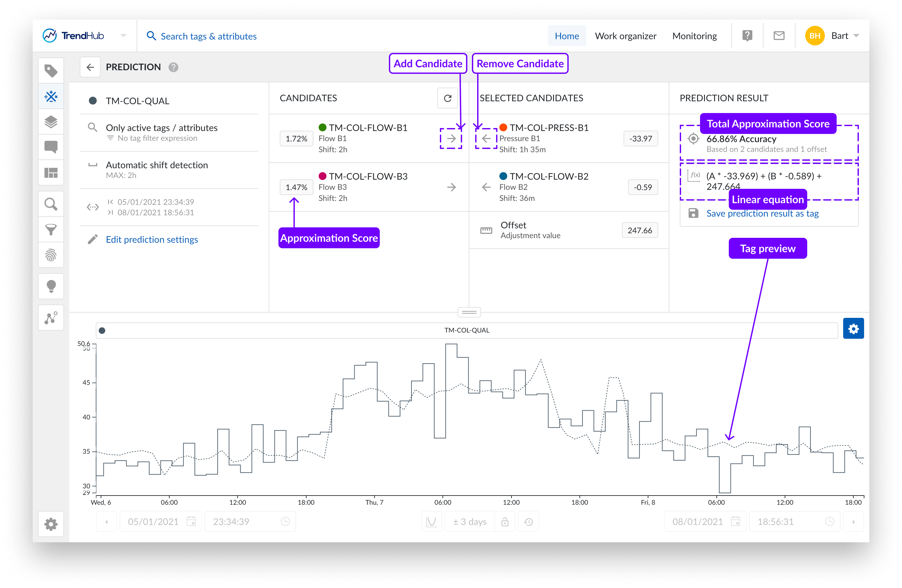Open the lightbulb insights sidebar icon
This screenshot has height=588, width=902.
(x=51, y=286)
